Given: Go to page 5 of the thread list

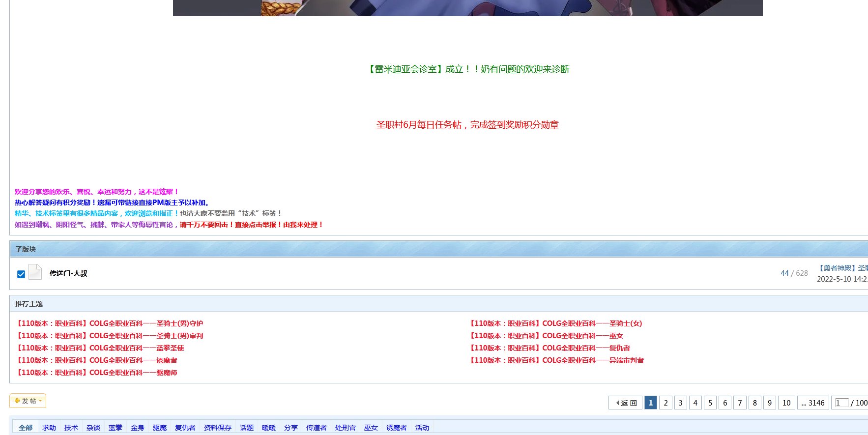Looking at the screenshot, I should [710, 403].
